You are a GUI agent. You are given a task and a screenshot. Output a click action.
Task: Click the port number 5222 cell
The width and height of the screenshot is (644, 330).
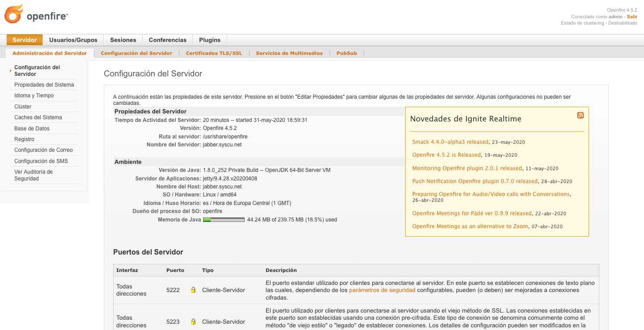(x=173, y=290)
